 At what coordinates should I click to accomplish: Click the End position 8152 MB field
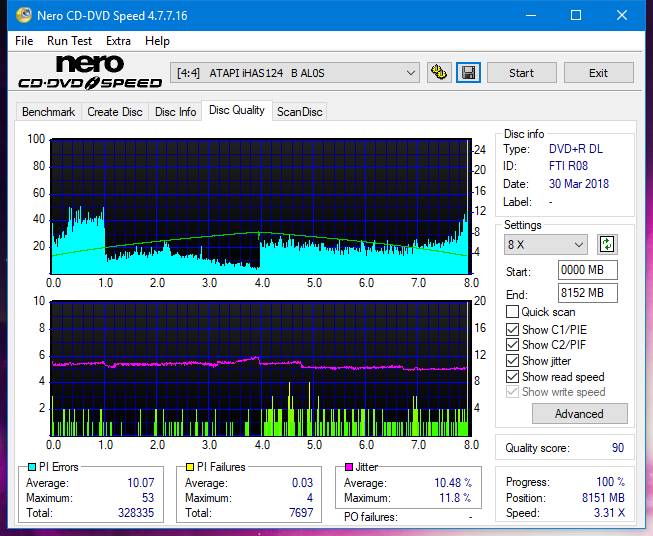tap(587, 293)
